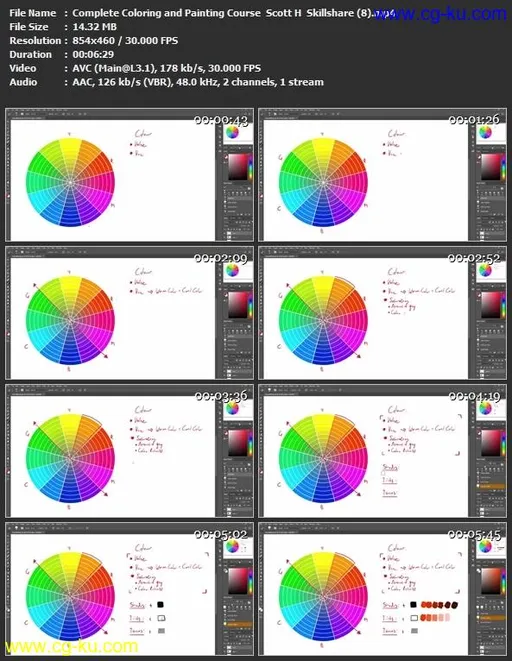Select the file name 'Complete Coloring and Painting Course'
Image resolution: width=512 pixels, height=661 pixels.
[x=166, y=13]
